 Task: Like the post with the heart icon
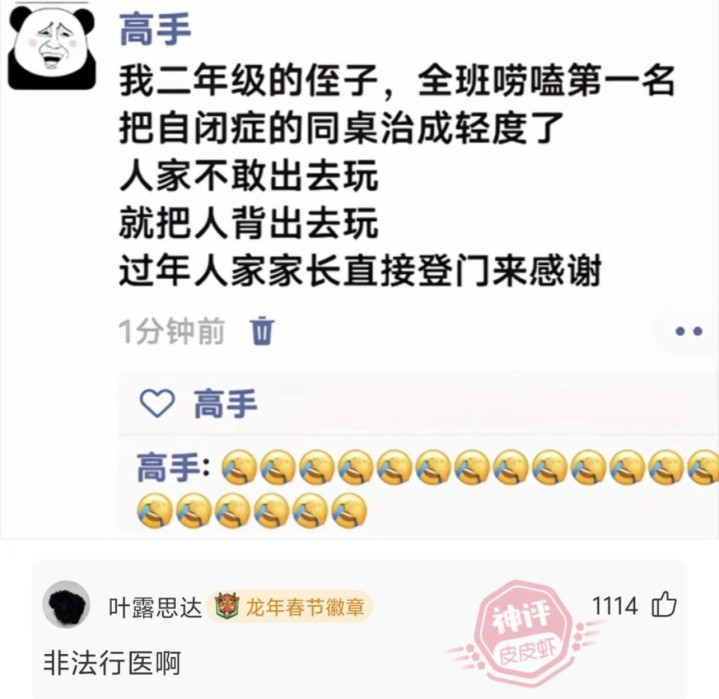[157, 403]
